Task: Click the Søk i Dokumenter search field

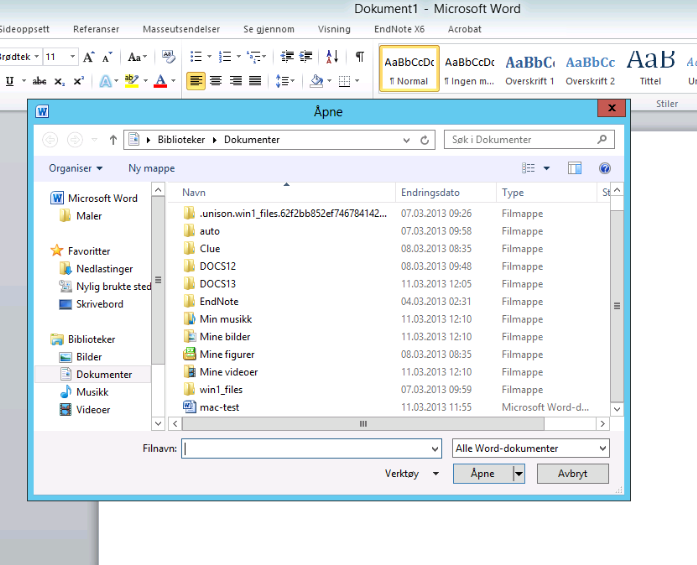Action: click(x=529, y=140)
